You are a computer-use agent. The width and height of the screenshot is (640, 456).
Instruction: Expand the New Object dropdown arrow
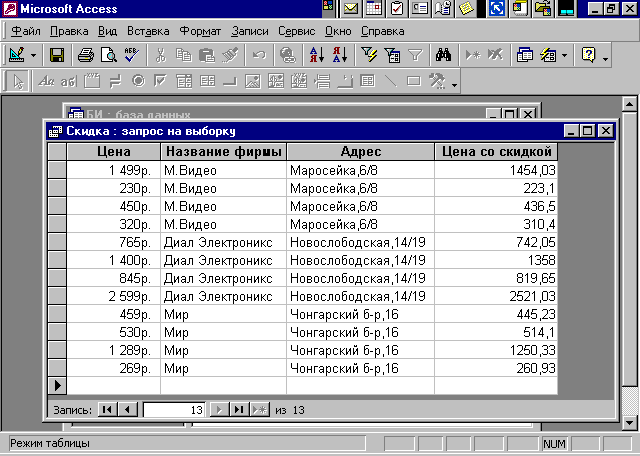pos(564,55)
